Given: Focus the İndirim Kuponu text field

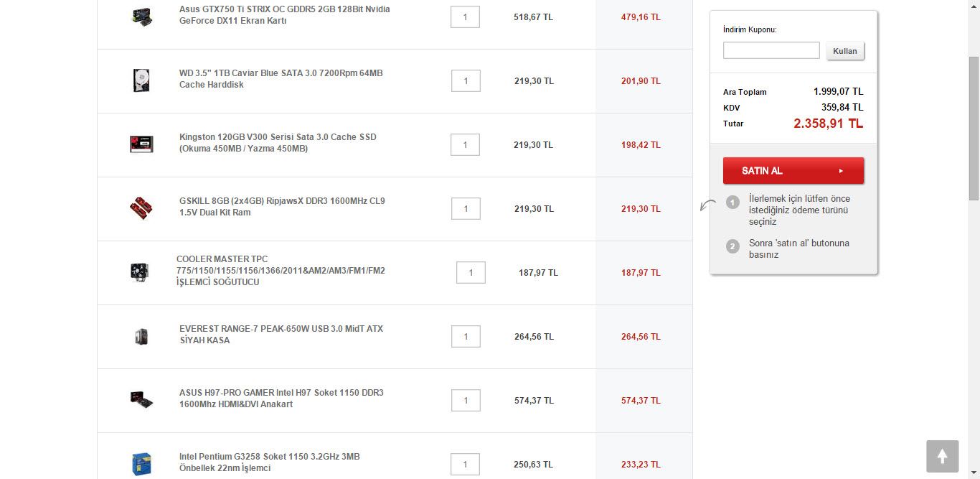Looking at the screenshot, I should [x=771, y=50].
